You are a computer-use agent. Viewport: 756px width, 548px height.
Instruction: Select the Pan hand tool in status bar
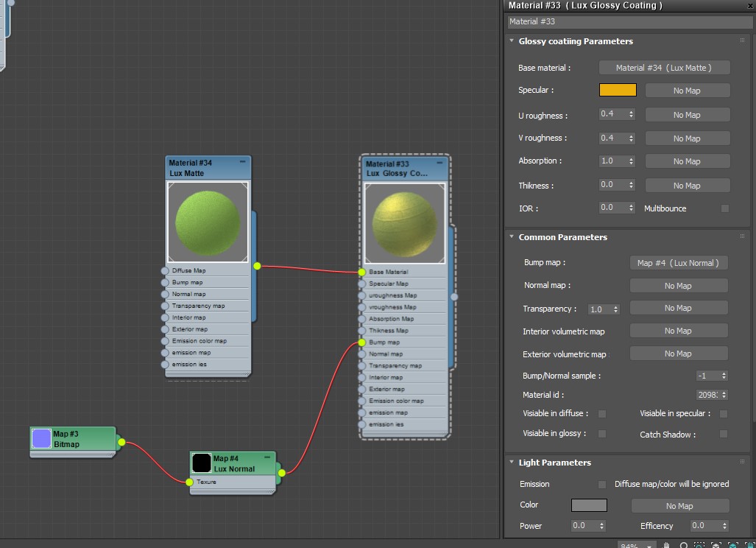(666, 546)
